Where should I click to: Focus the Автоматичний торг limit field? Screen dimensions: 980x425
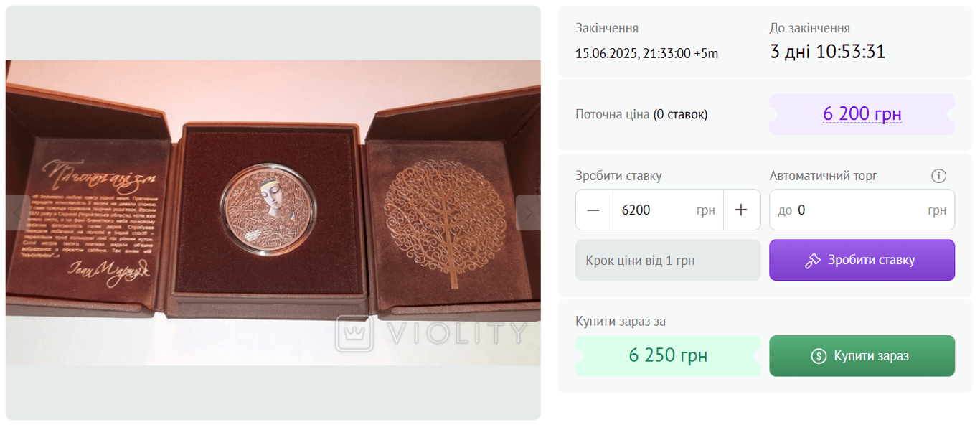[x=862, y=210]
